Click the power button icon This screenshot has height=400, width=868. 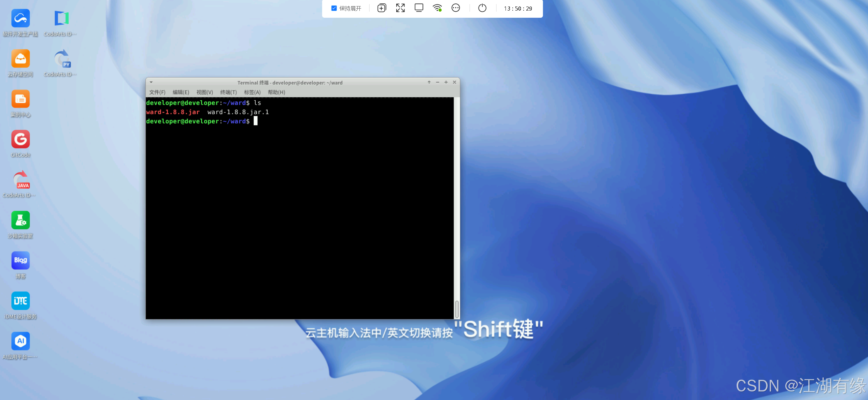482,8
